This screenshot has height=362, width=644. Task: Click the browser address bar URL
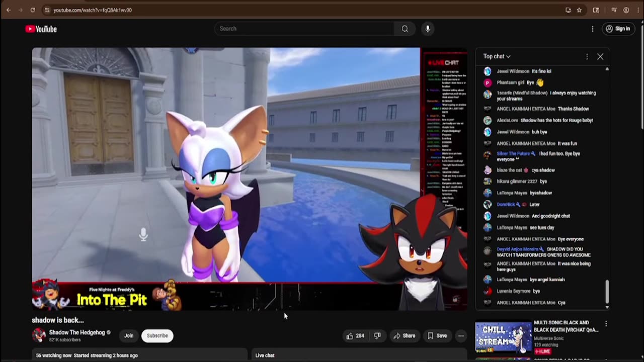click(x=93, y=10)
